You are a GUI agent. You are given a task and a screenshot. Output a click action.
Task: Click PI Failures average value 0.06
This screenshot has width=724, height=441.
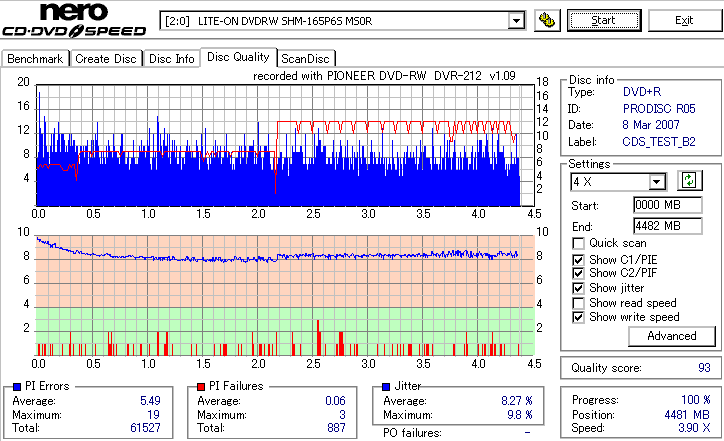[335, 400]
